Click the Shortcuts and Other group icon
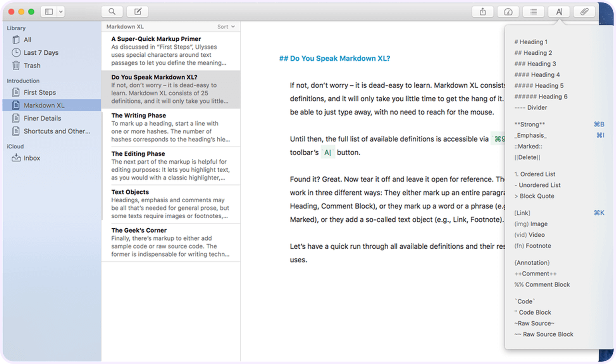The image size is (616, 364). 16,131
